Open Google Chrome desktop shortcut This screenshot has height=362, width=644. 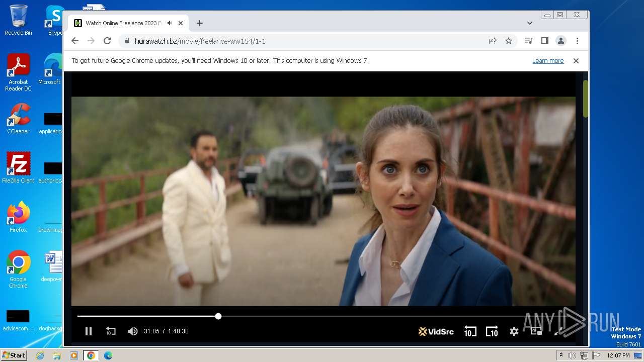(18, 269)
